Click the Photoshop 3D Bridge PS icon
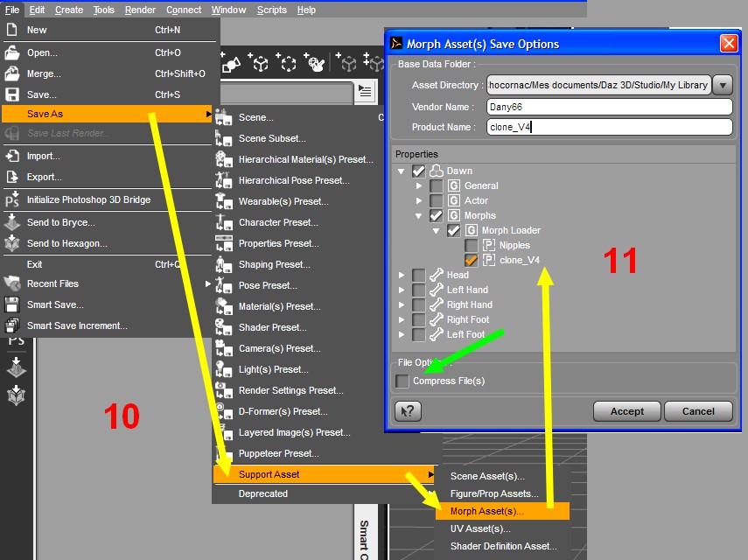This screenshot has height=560, width=748. 12,199
